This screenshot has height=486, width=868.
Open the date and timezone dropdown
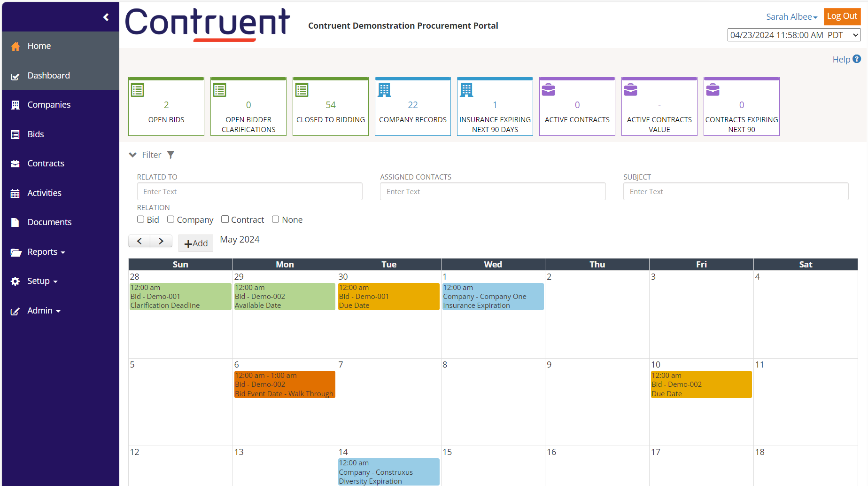[x=794, y=35]
